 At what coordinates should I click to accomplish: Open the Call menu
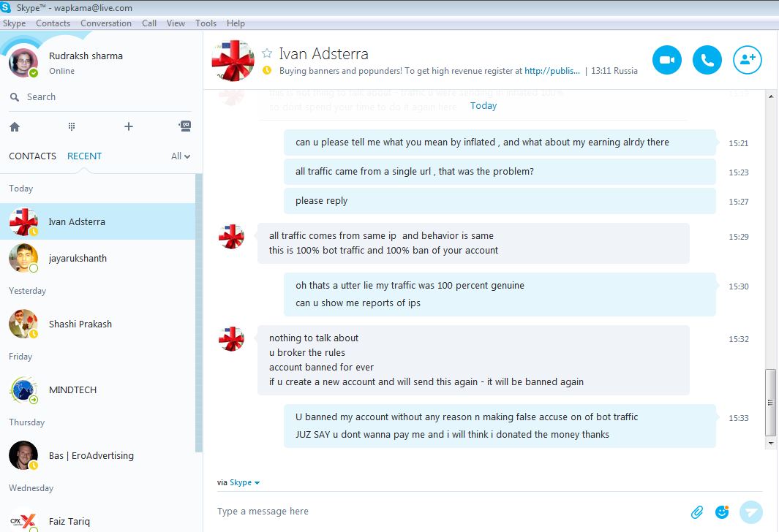(x=149, y=23)
